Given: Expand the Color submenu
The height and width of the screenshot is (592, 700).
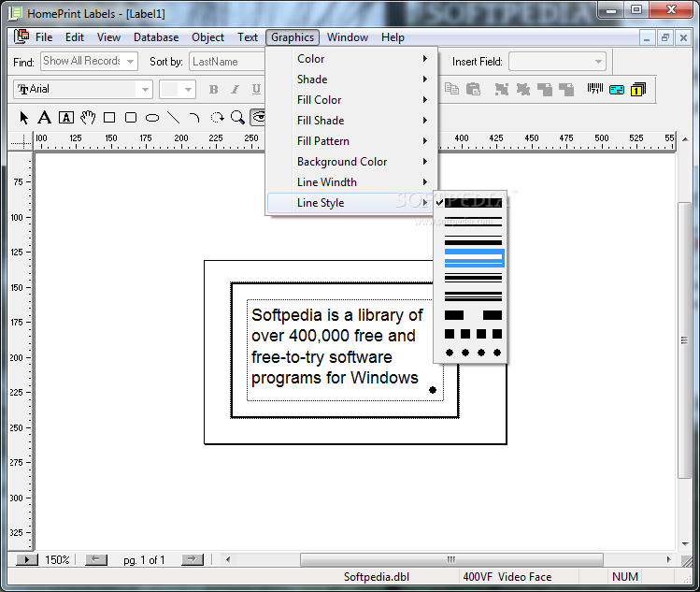Looking at the screenshot, I should tap(351, 59).
